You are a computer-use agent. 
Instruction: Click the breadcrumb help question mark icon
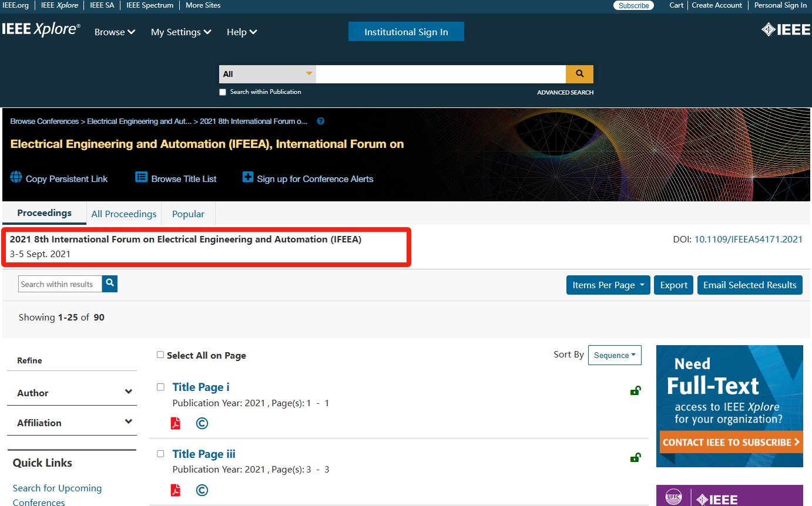coord(320,122)
